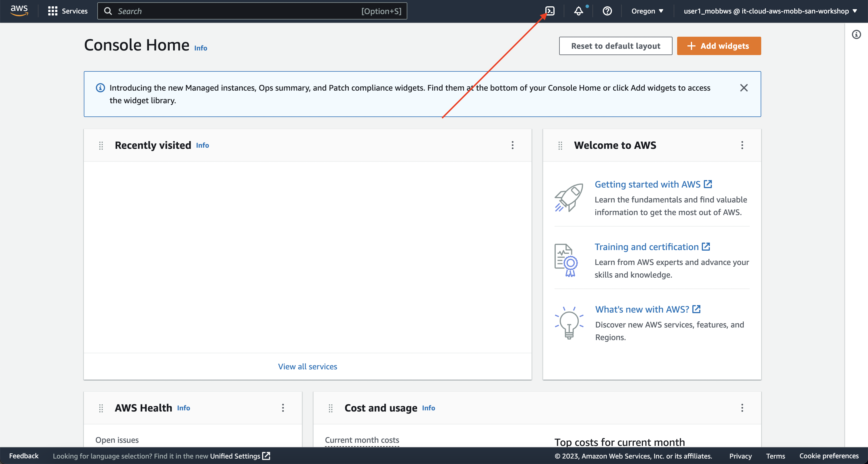This screenshot has width=868, height=464.
Task: Expand the user1_mobbws account dropdown
Action: [x=770, y=11]
